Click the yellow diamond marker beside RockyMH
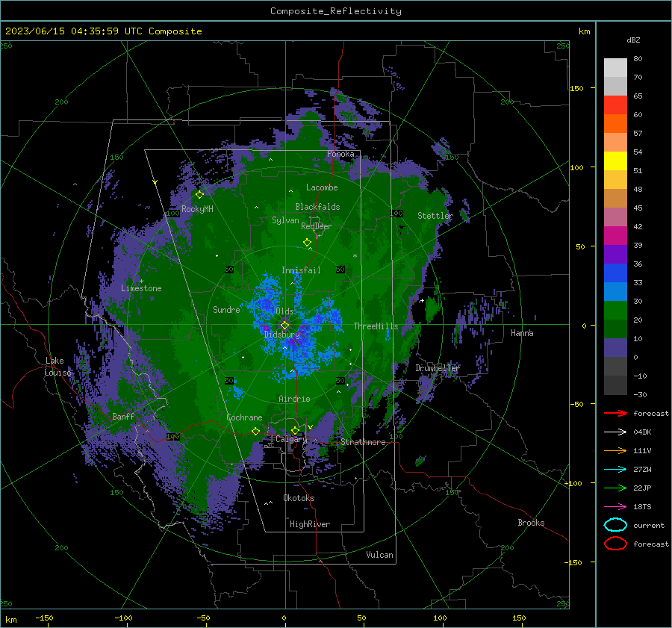The width and height of the screenshot is (672, 628). pyautogui.click(x=199, y=195)
